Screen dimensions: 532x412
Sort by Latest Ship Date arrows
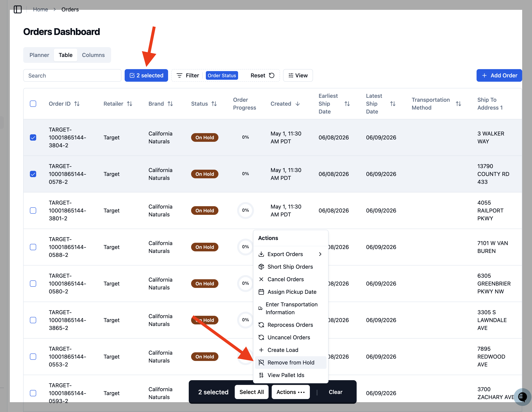[x=393, y=104]
